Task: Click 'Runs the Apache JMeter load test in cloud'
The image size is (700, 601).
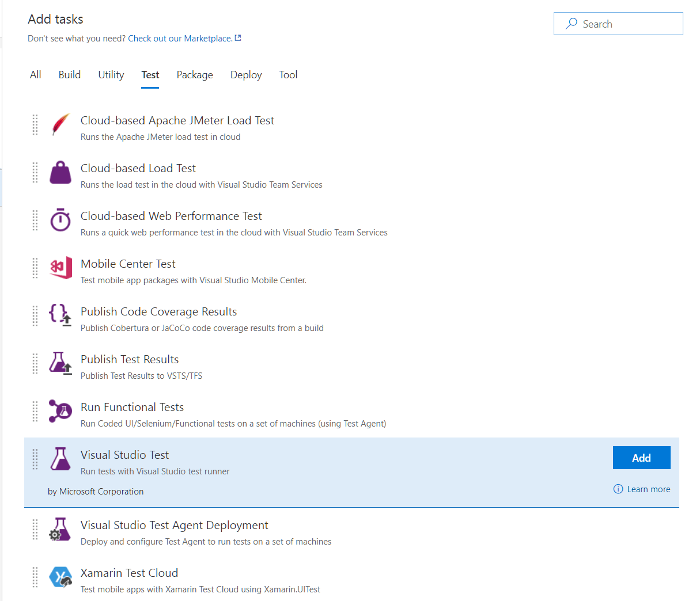Action: [x=161, y=137]
